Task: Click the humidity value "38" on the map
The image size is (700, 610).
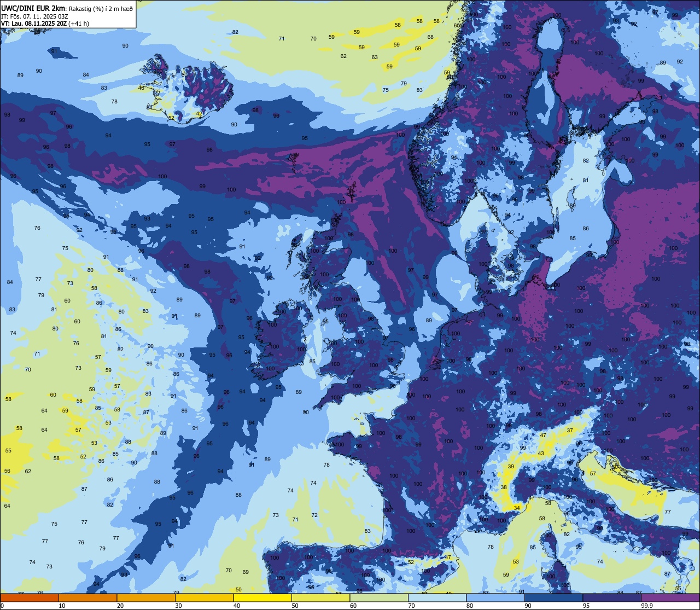Action: tap(504, 487)
